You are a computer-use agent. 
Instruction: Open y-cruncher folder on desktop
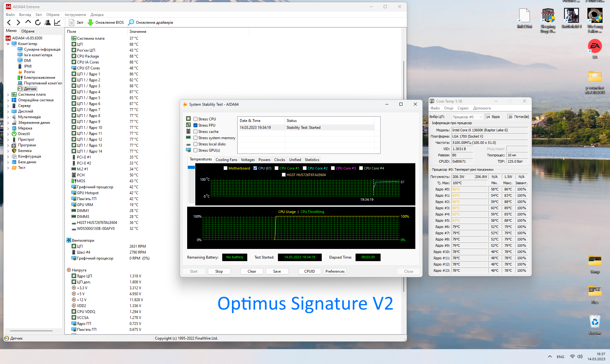click(595, 82)
